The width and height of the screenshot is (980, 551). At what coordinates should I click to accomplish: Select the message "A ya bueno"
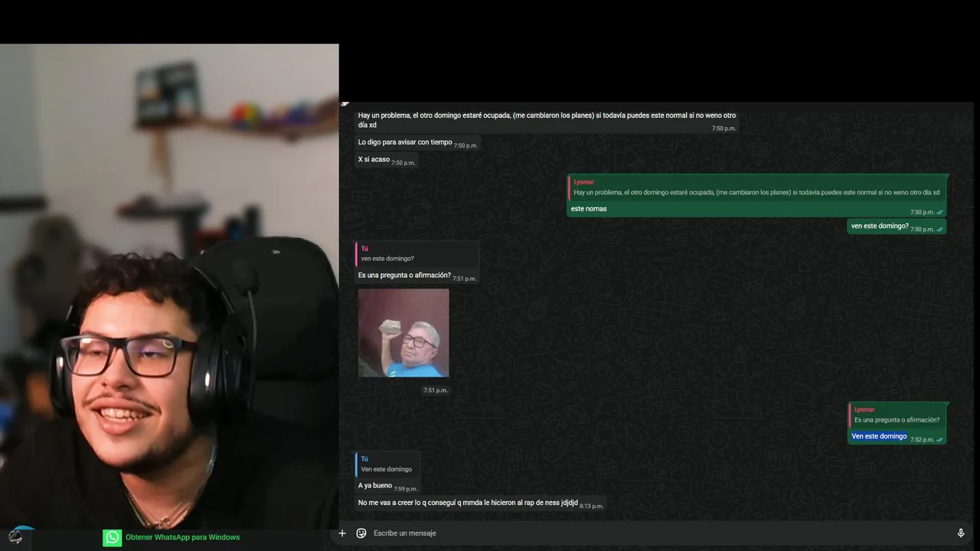[x=375, y=486]
